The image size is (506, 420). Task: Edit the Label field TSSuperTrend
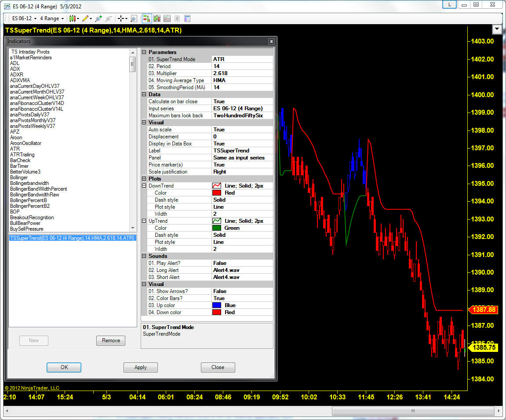point(242,151)
